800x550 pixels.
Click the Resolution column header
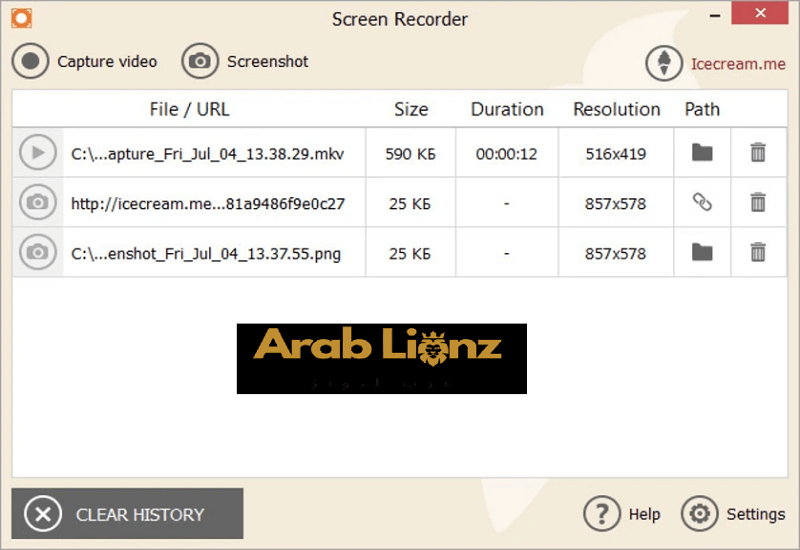[x=616, y=109]
